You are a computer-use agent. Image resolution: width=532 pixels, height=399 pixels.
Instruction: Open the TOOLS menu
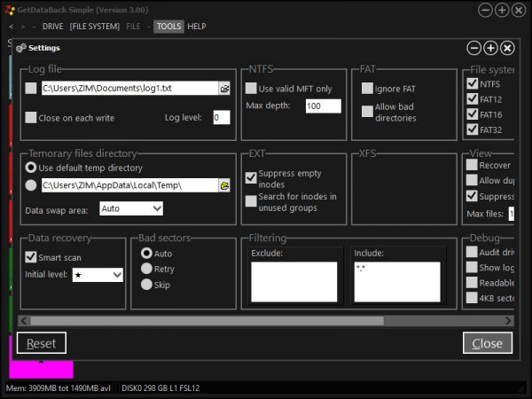coord(169,27)
